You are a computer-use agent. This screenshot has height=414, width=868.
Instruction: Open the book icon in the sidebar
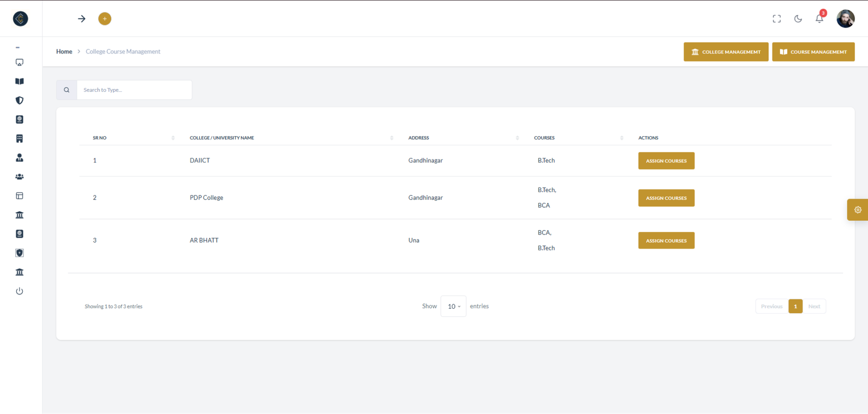coord(20,81)
